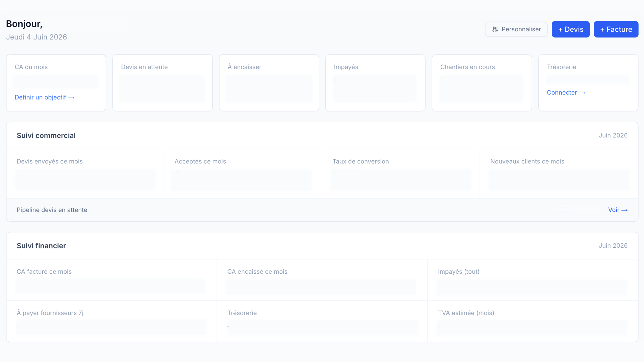Create a new quote with + Devis
The image size is (644, 362).
[571, 29]
